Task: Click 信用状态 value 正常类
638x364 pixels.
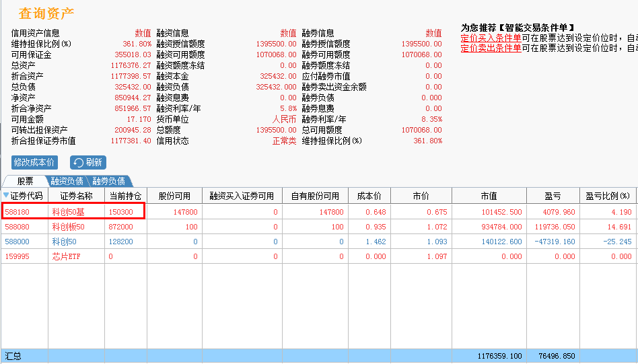Action: pos(284,141)
